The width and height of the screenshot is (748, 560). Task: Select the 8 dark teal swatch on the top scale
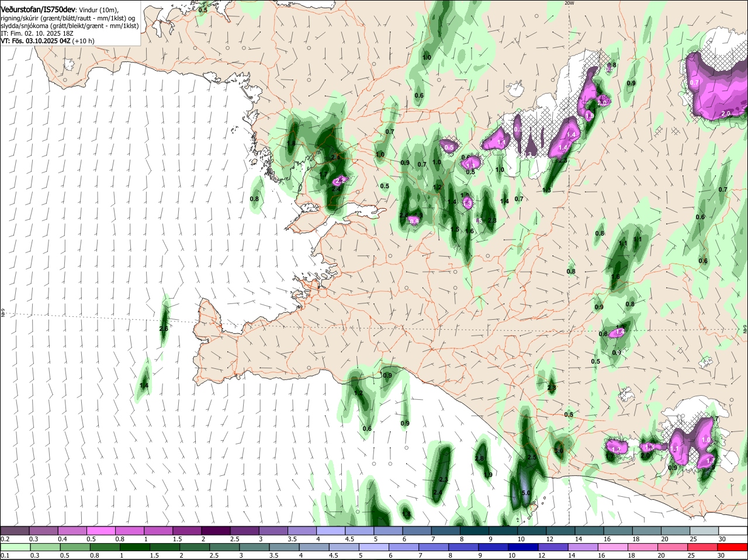point(475,530)
